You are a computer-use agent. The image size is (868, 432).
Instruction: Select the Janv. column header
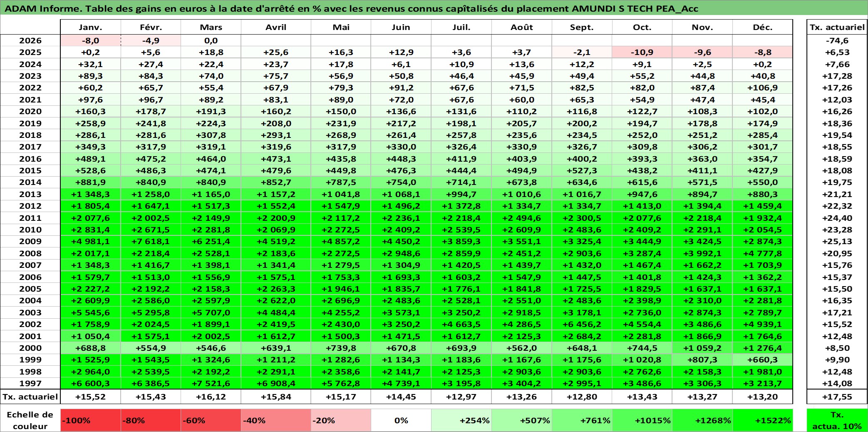point(91,27)
